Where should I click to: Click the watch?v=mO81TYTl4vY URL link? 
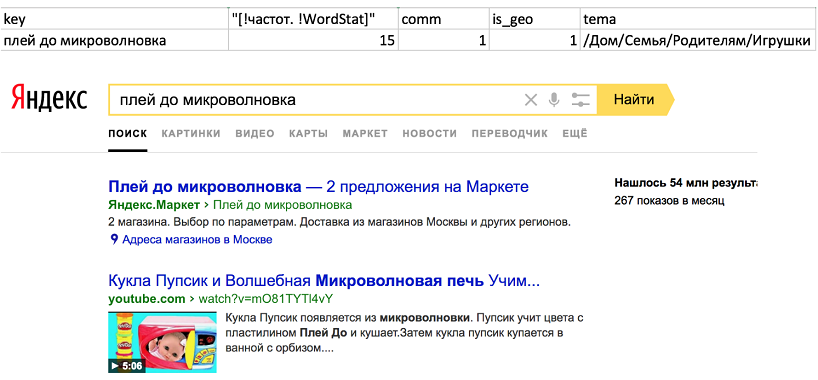click(x=266, y=299)
